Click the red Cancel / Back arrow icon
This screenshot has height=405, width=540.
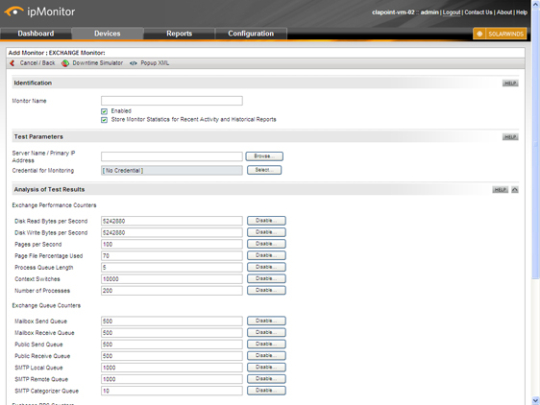12,63
